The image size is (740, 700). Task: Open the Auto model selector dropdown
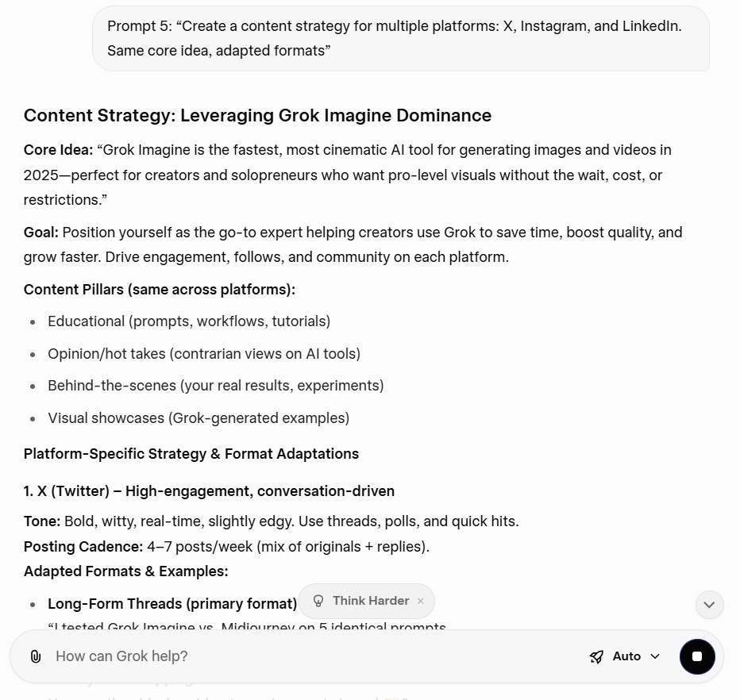click(626, 656)
